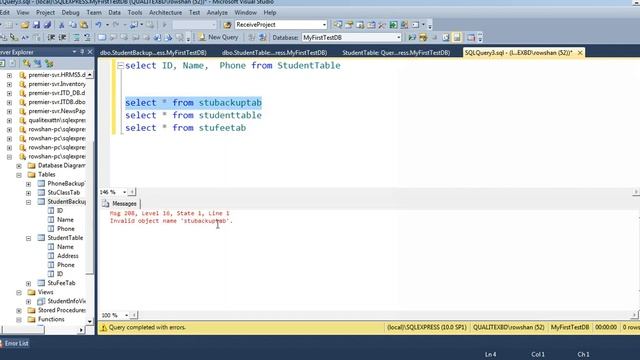The image size is (640, 360).
Task: Click the Save icon in toolbar
Action: 36,25
